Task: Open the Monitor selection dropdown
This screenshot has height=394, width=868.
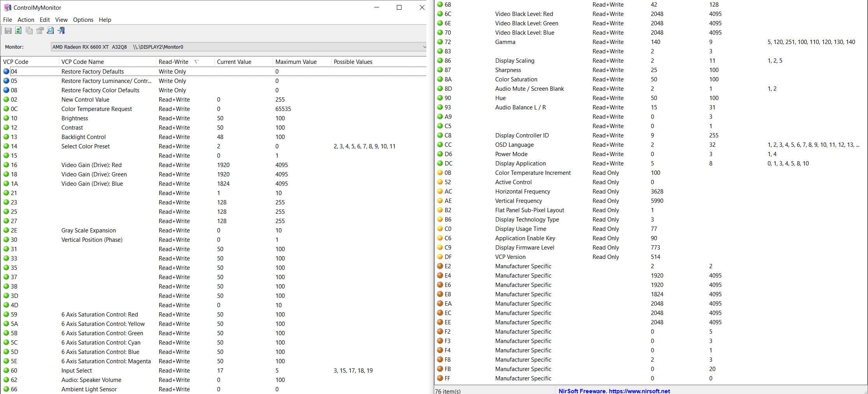Action: (x=424, y=47)
